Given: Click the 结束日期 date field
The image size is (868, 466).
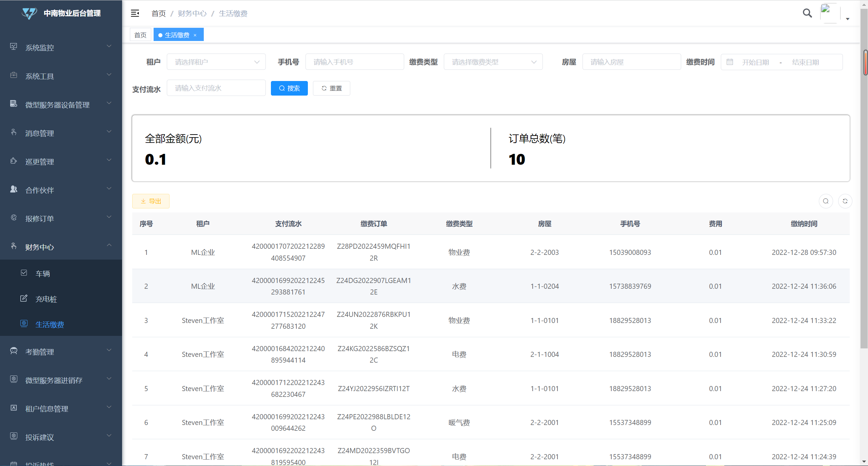Looking at the screenshot, I should [805, 62].
